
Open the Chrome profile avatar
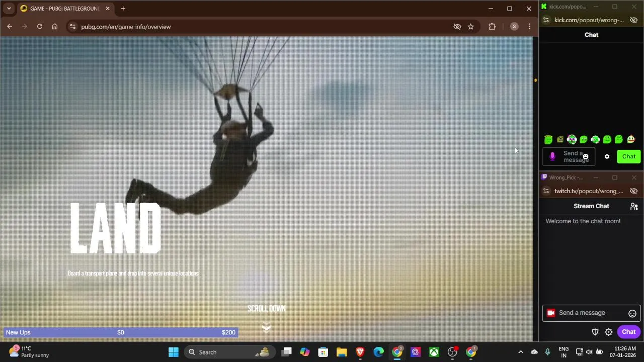[x=514, y=27]
